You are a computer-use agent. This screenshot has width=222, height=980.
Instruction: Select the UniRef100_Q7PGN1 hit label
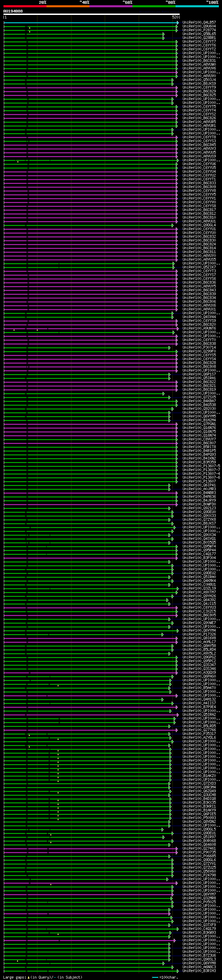[199, 424]
